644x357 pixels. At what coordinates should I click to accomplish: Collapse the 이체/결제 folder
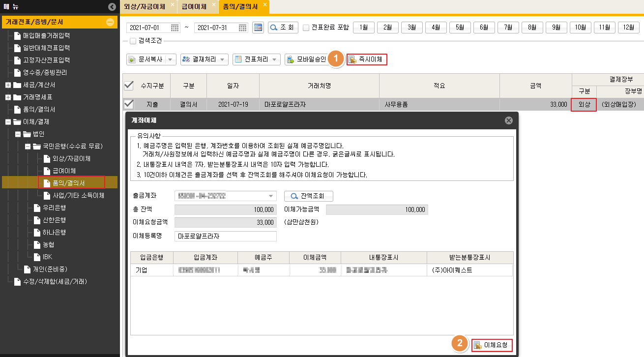click(x=8, y=121)
